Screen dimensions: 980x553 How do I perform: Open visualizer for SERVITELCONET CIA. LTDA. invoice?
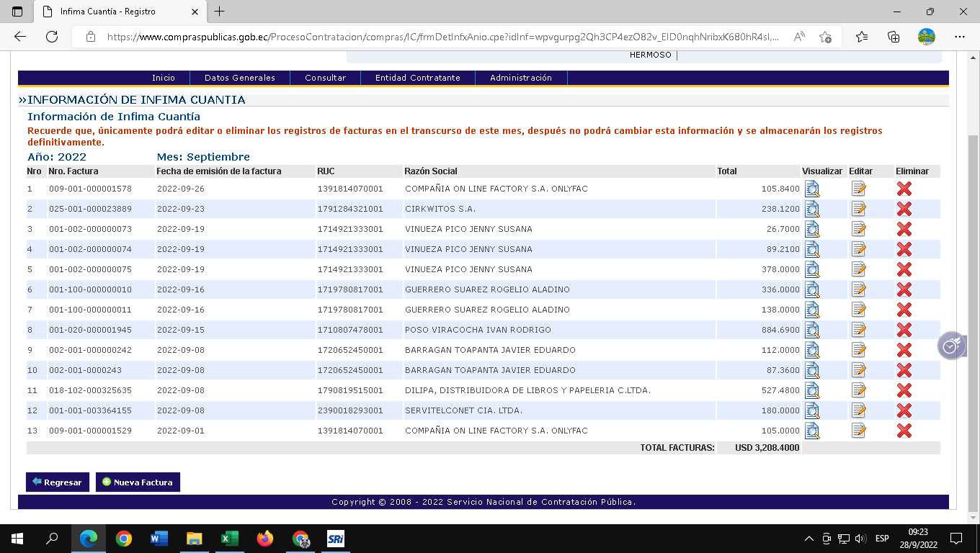pyautogui.click(x=812, y=410)
